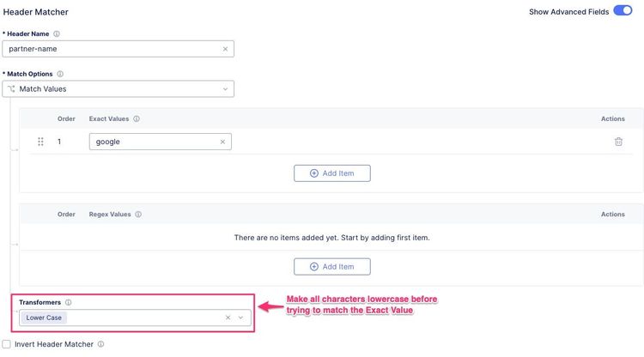The image size is (644, 357).
Task: Delete the google exact value row
Action: [x=618, y=142]
